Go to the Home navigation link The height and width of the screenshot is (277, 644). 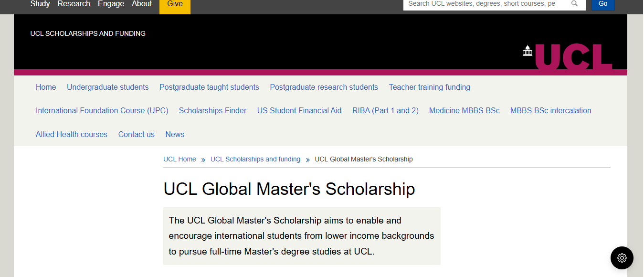tap(46, 87)
